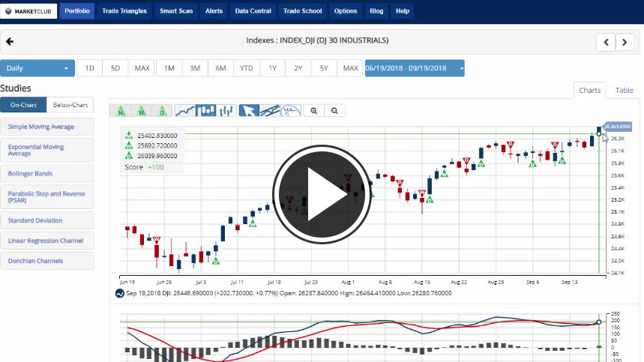Image resolution: width=644 pixels, height=362 pixels.
Task: Toggle the daily trade triangle icon
Action: 163,111
